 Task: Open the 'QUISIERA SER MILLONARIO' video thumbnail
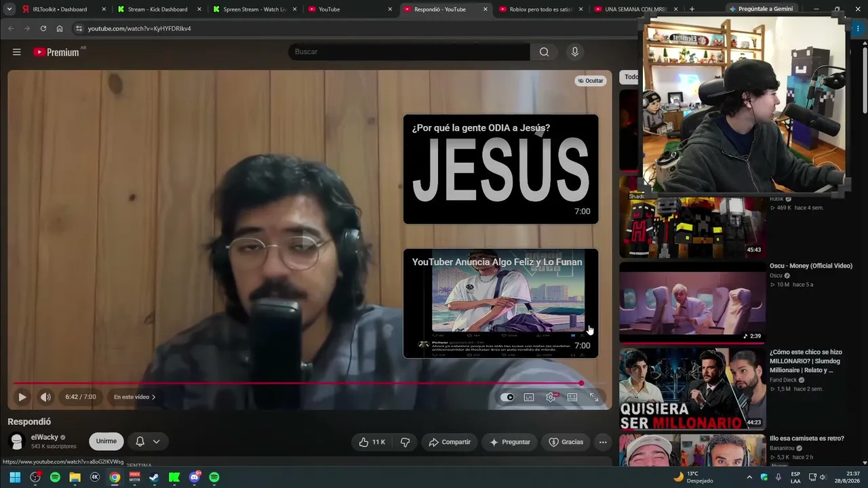point(692,389)
